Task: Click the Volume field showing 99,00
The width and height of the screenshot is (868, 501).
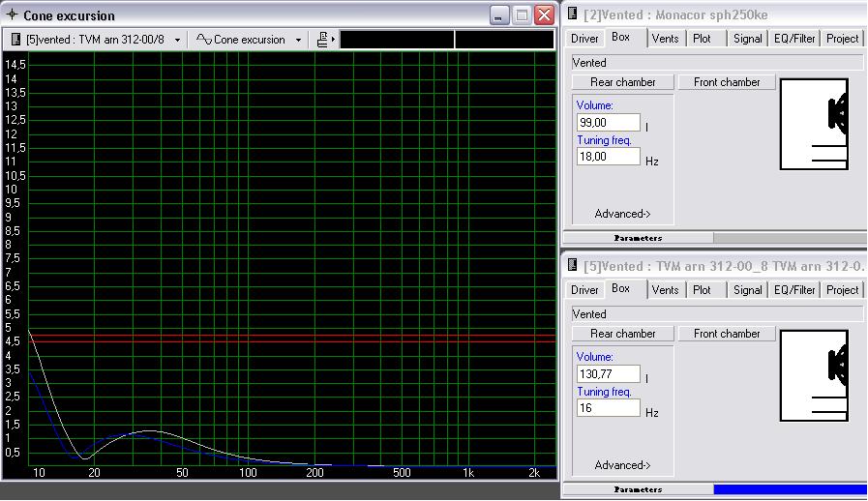Action: coord(609,122)
